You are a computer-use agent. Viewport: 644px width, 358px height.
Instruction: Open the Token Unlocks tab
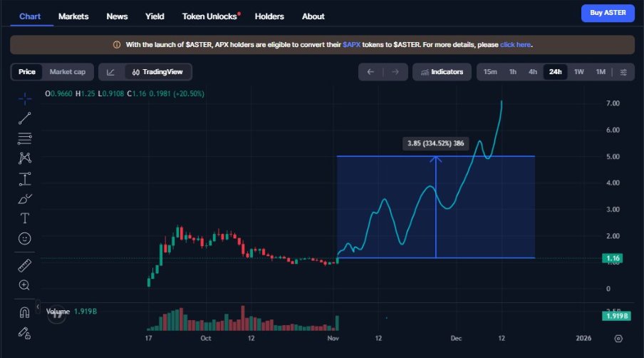211,16
